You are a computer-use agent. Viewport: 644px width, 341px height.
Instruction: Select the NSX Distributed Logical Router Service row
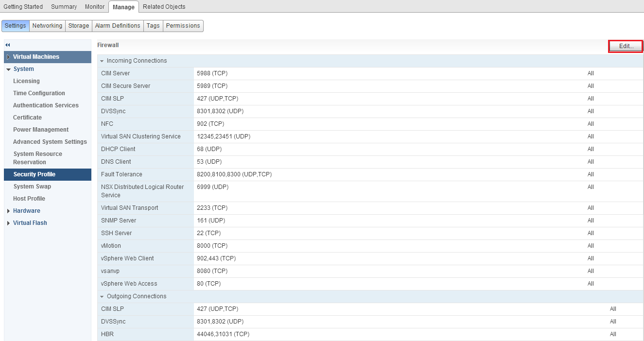(x=370, y=191)
